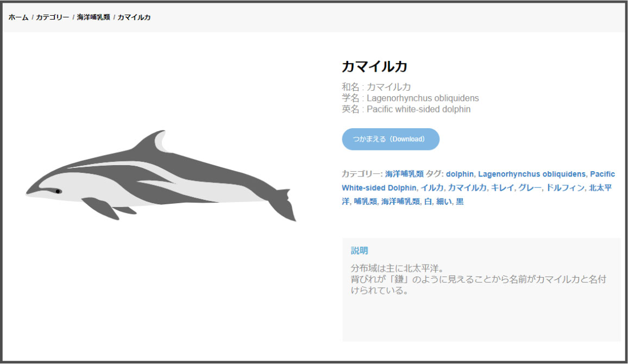Open the 海洋哺乳類 category link
The image size is (628, 364).
pos(404,174)
